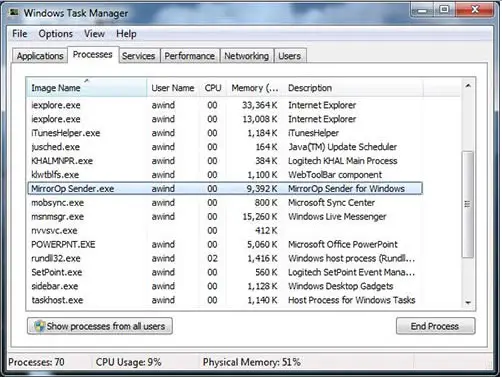Select the KHALMNPR.exe process
Viewport: 502px width, 377px height.
click(x=225, y=161)
